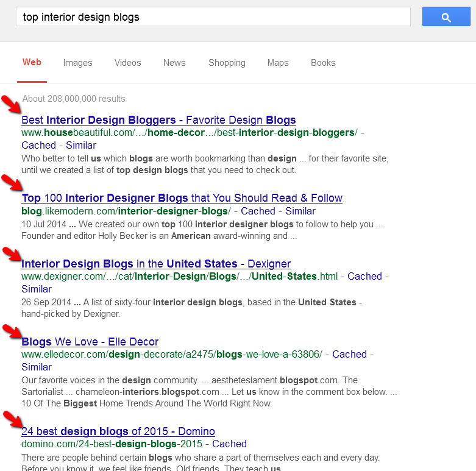The image size is (476, 471).
Task: Open 'Top 100 Interior Designer Blogs' result
Action: coord(182,198)
